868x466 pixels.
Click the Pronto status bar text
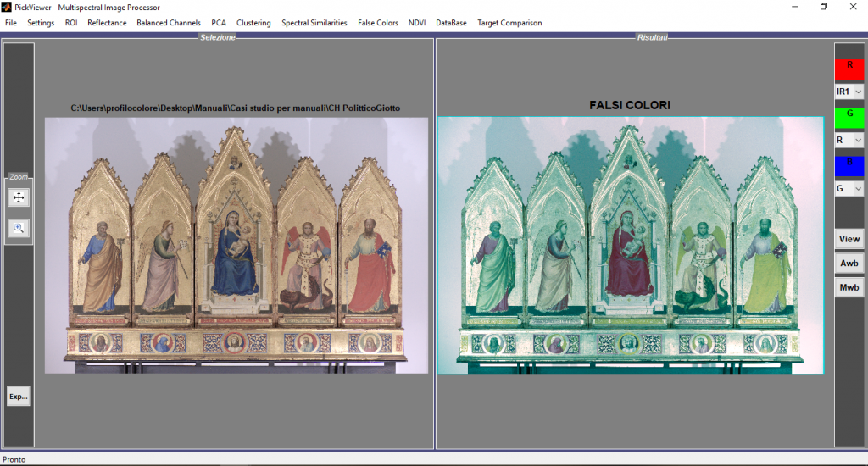coord(14,459)
